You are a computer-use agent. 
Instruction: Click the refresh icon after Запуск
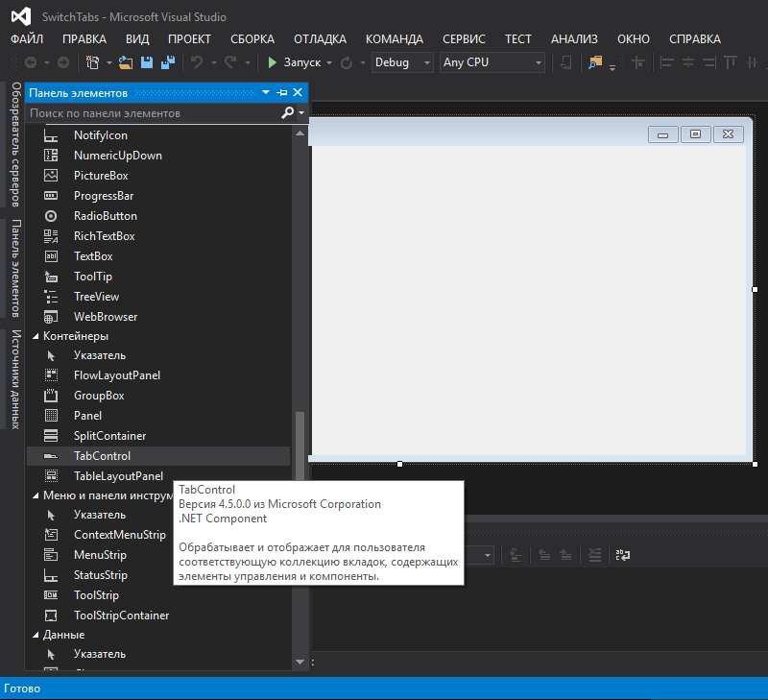347,62
